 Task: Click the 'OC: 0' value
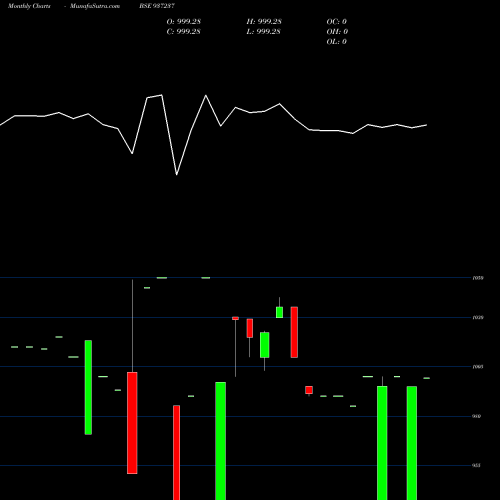(337, 22)
